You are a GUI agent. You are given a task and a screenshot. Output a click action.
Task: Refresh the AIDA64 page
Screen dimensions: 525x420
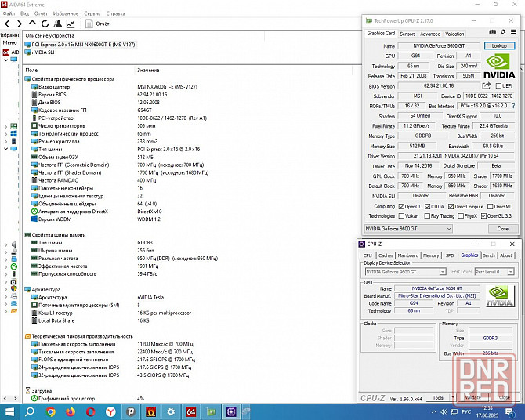coord(45,24)
